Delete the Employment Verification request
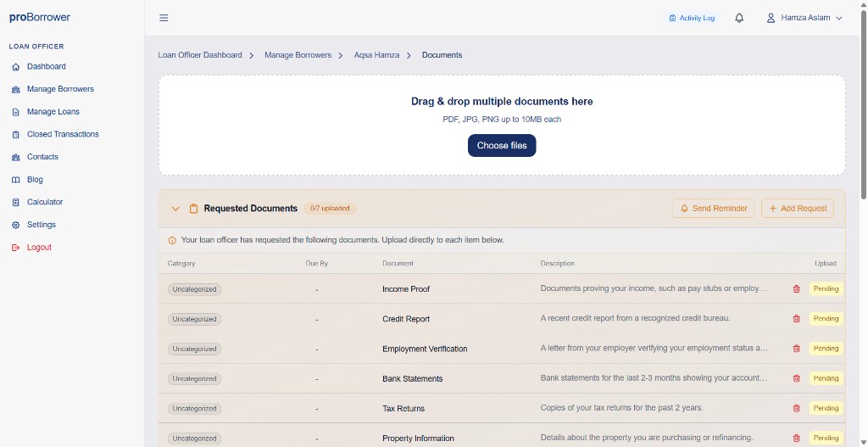 [797, 349]
